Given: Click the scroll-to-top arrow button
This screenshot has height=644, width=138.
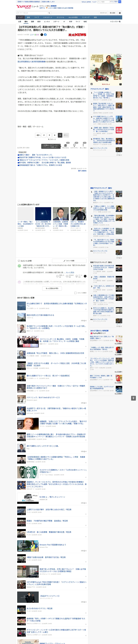Looking at the screenshot, I should pyautogui.click(x=133, y=398).
